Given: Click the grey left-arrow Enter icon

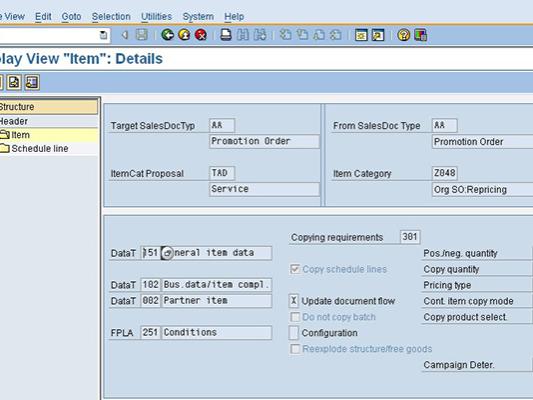Looking at the screenshot, I should 125,35.
